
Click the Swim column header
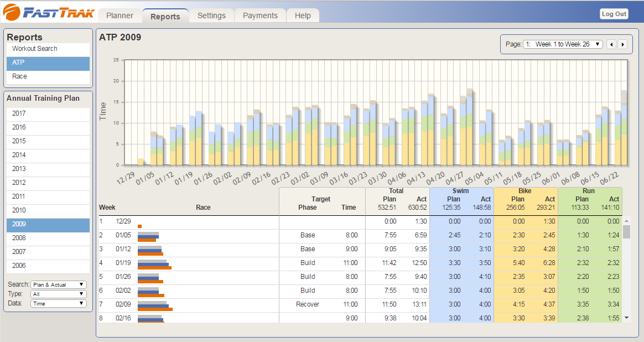[461, 191]
